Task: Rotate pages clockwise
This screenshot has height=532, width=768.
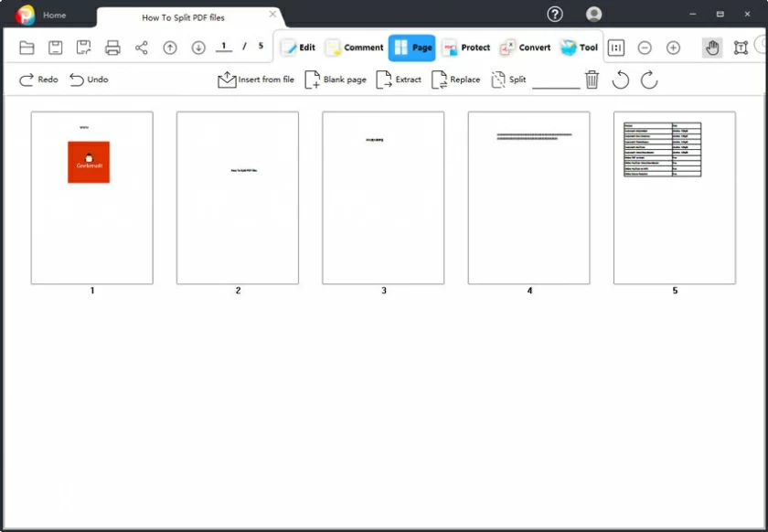Action: 648,80
